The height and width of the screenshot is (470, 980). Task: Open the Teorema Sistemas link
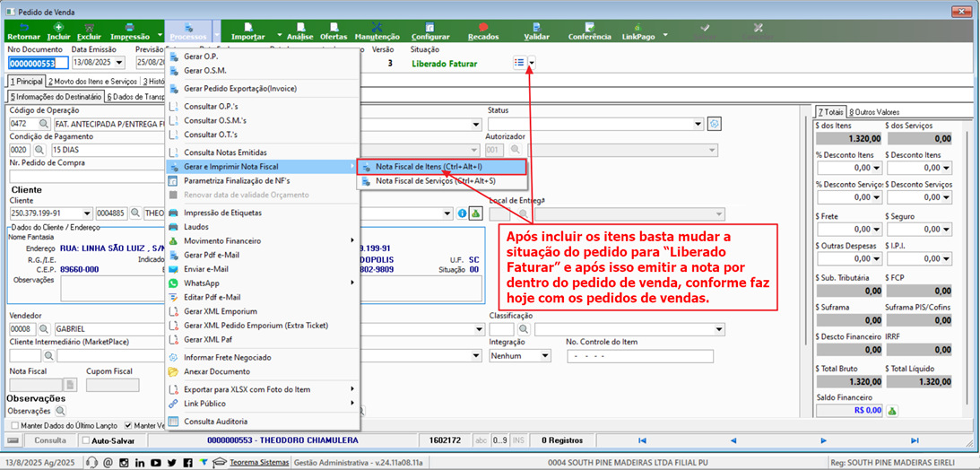(259, 463)
